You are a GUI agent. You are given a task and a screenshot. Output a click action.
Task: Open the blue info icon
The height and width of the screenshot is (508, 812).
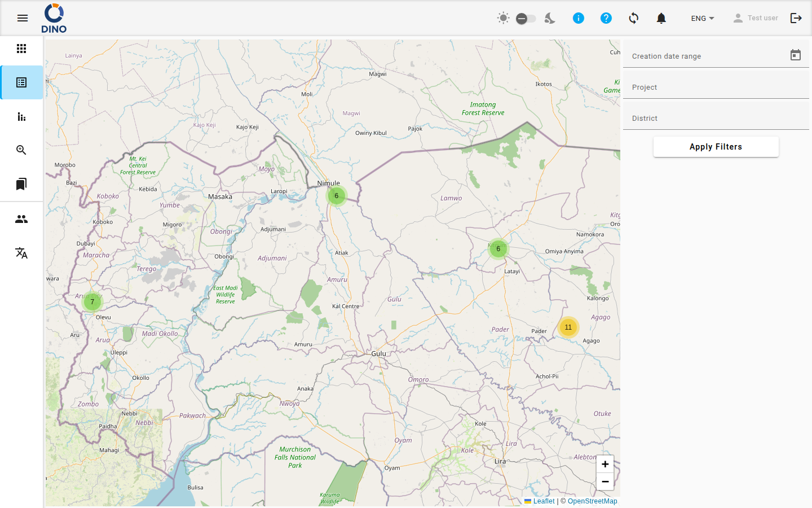tap(579, 18)
